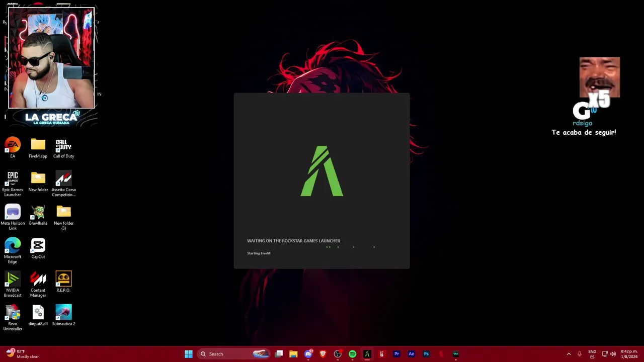Switch to Discord on the taskbar
The image size is (644, 362).
point(308,354)
